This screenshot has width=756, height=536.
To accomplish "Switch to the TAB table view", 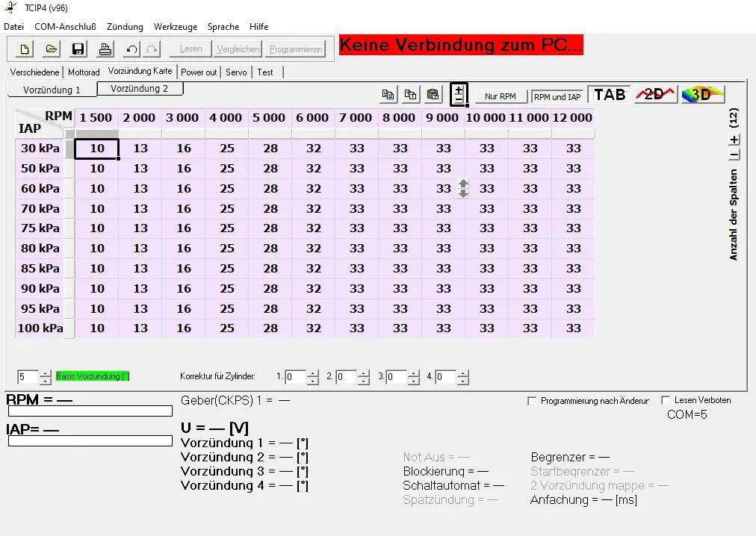I will 610,95.
